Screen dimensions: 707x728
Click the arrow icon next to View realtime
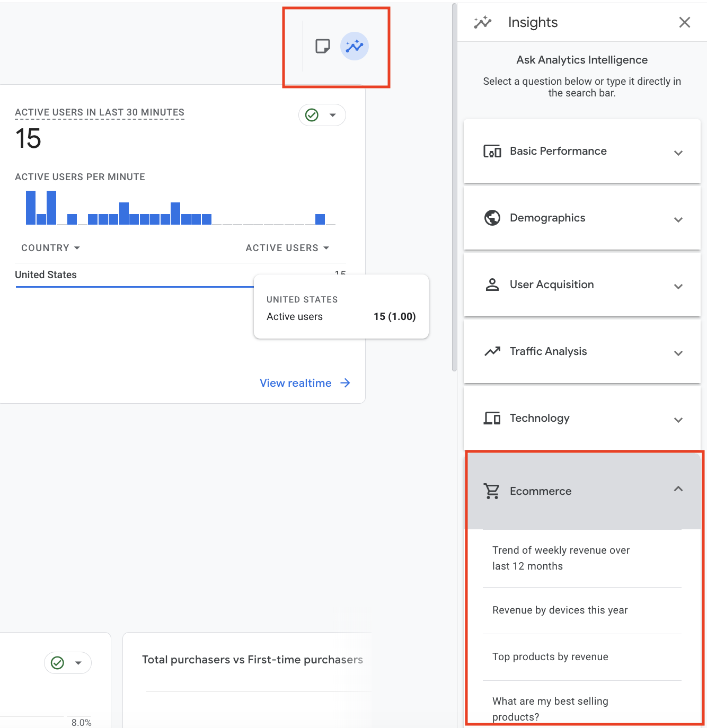pos(345,383)
